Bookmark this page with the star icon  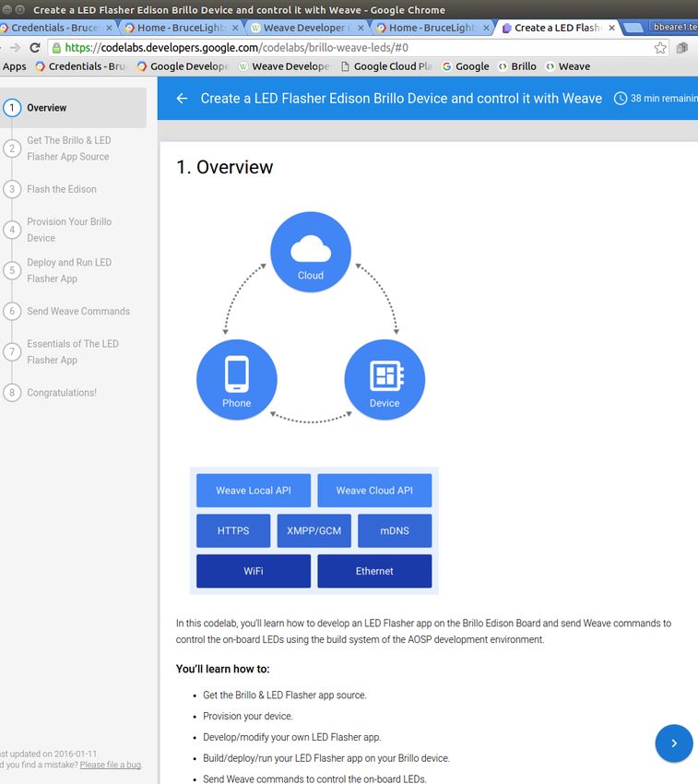point(660,48)
